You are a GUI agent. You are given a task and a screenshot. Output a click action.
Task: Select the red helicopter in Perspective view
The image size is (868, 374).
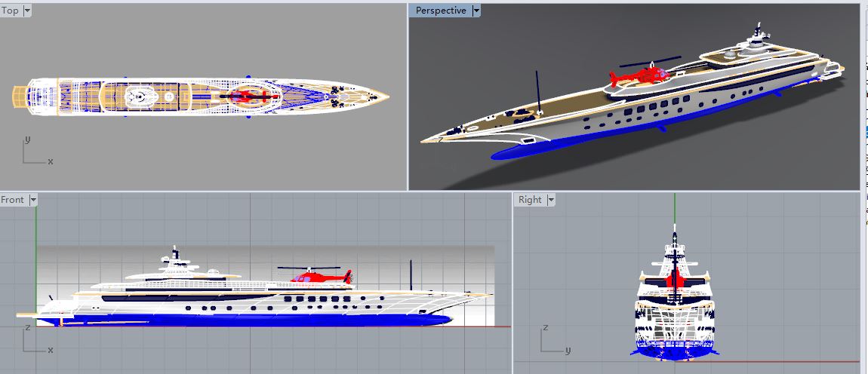tap(642, 75)
